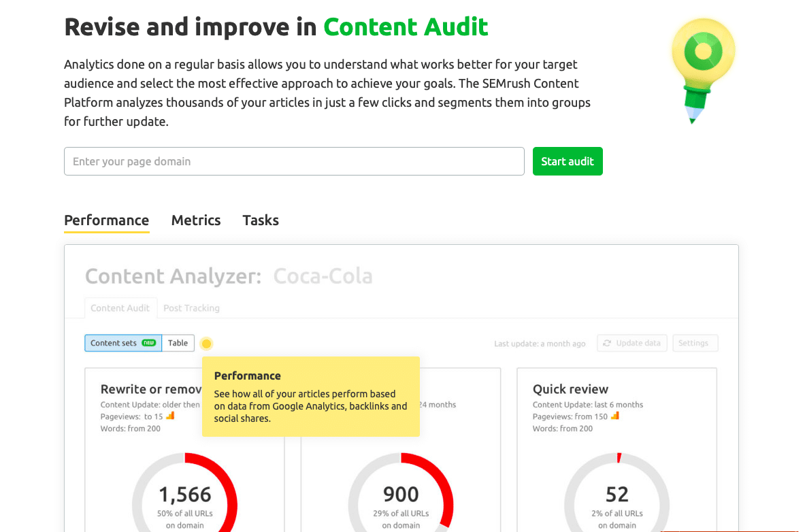
Task: Switch to the Table view toggle
Action: [178, 343]
